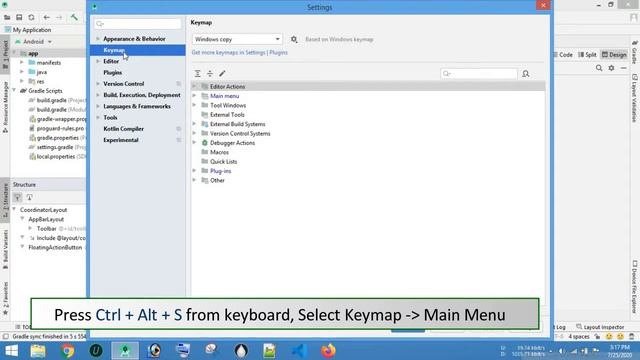This screenshot has width=640, height=360.
Task: Select External Tools in keymap tree
Action: [x=227, y=115]
